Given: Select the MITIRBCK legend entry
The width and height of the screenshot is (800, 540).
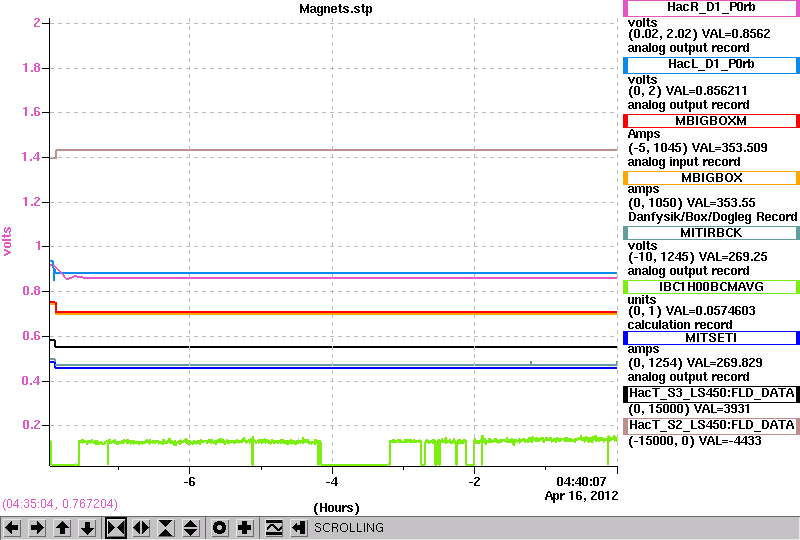Looking at the screenshot, I should pyautogui.click(x=711, y=233).
